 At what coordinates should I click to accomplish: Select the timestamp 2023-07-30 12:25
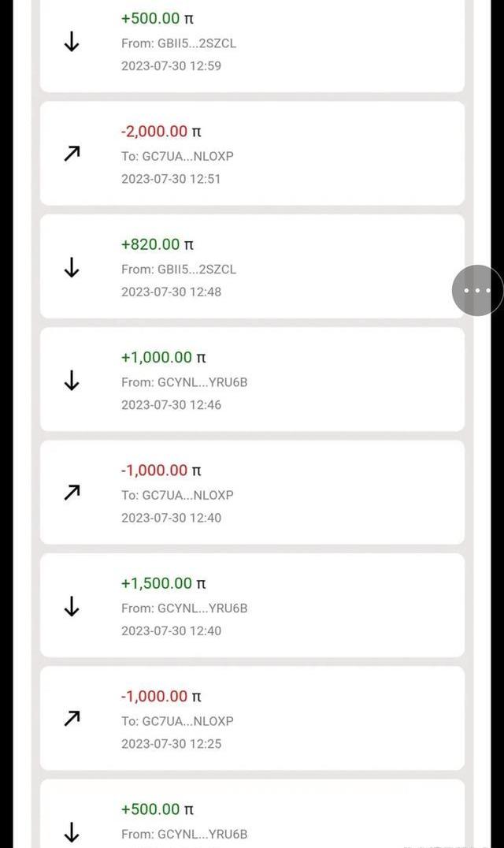(x=171, y=743)
